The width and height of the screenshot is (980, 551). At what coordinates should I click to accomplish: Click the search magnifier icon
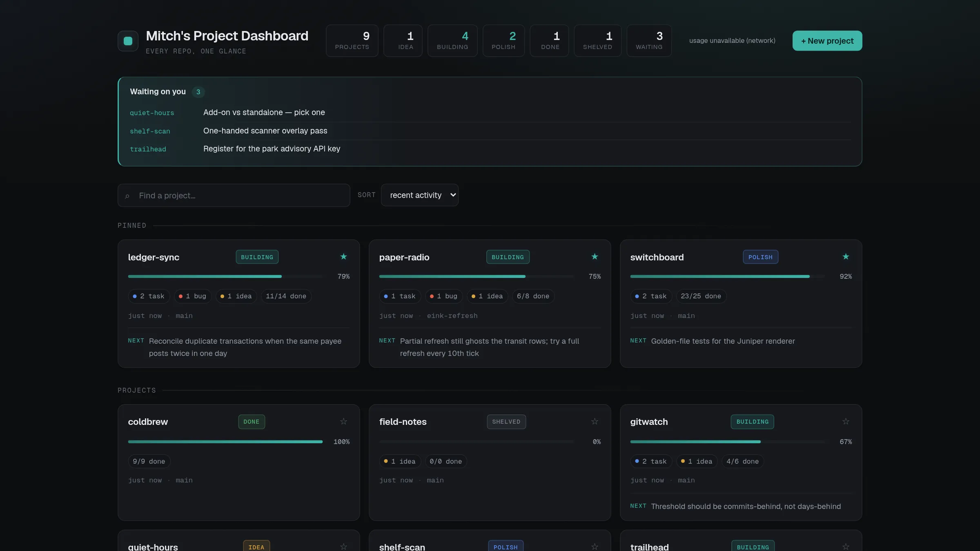127,196
